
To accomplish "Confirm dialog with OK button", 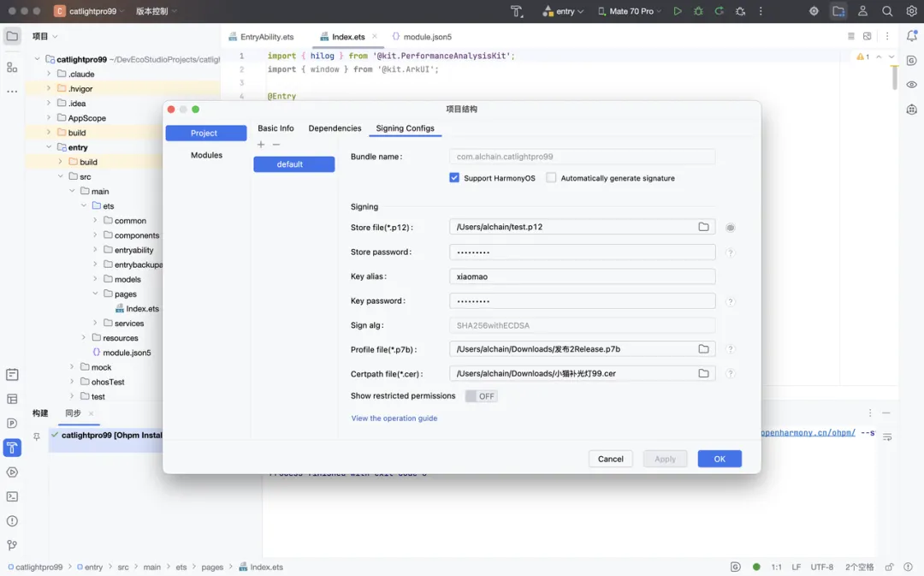I will pyautogui.click(x=720, y=459).
